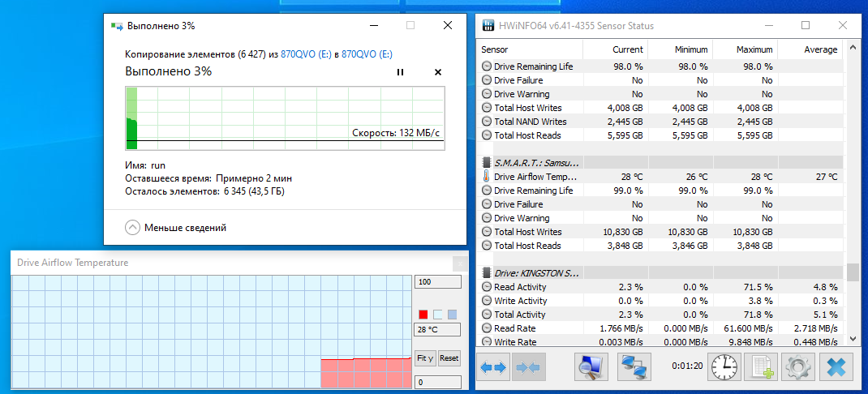Click the Read Activity row icon
The height and width of the screenshot is (394, 868).
486,287
